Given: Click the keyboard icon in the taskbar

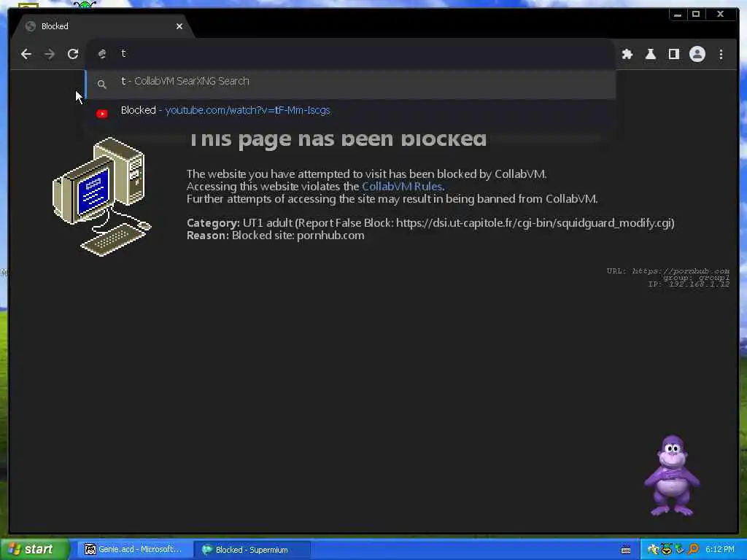Looking at the screenshot, I should [626, 550].
